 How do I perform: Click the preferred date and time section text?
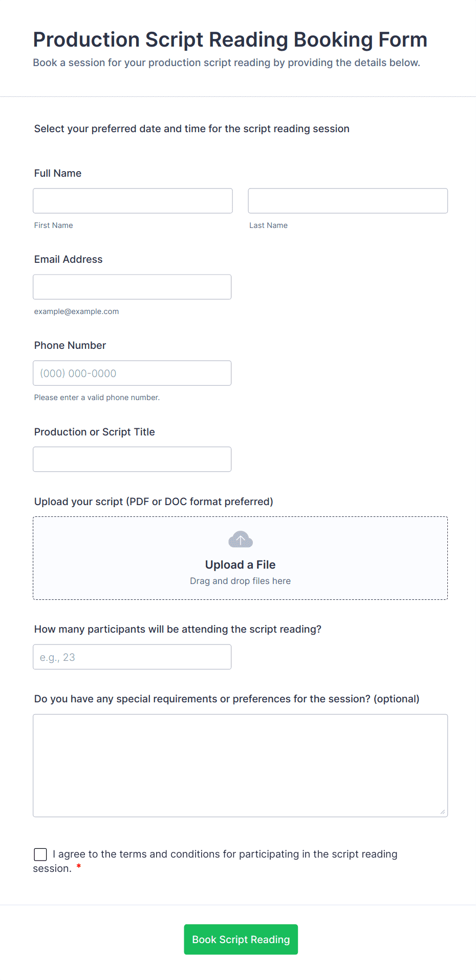tap(192, 129)
